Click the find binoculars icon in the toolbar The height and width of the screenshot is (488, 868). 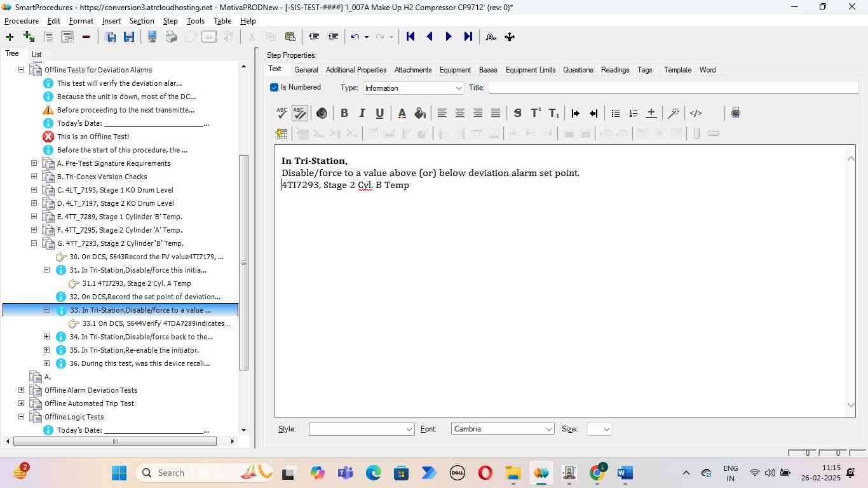point(491,37)
